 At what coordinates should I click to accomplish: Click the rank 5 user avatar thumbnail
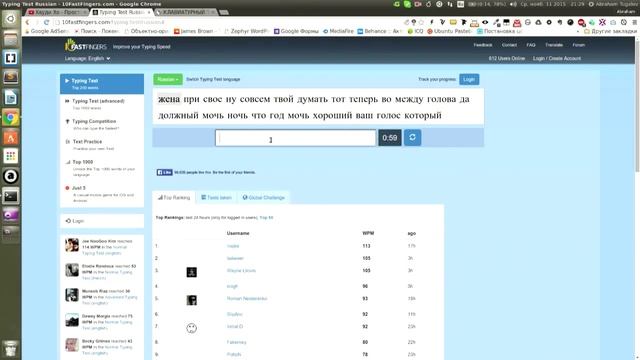(x=191, y=300)
